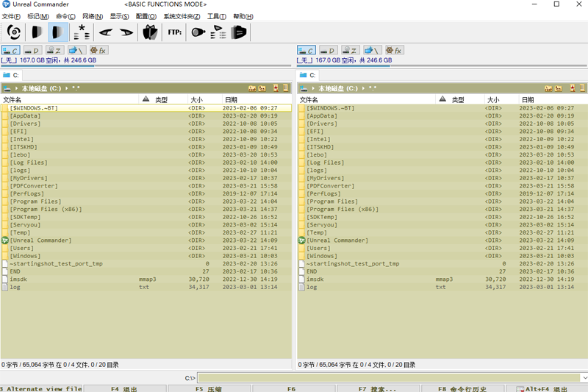Open the command line history dropdown arrow
This screenshot has width=588, height=392.
tap(584, 378)
